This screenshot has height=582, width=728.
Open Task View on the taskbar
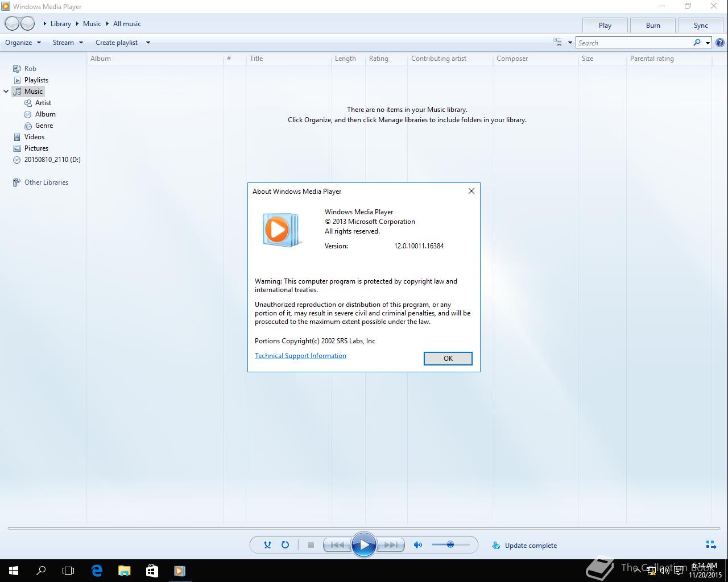(68, 571)
